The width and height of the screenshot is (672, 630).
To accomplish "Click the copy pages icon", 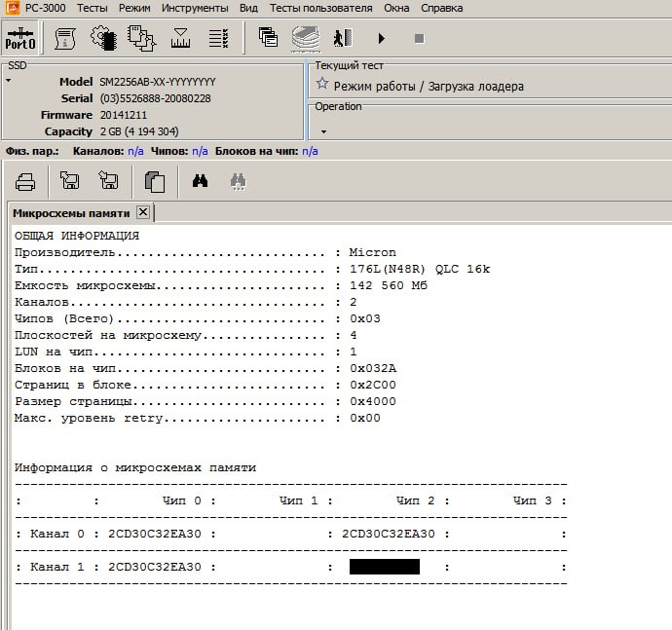I will [154, 181].
